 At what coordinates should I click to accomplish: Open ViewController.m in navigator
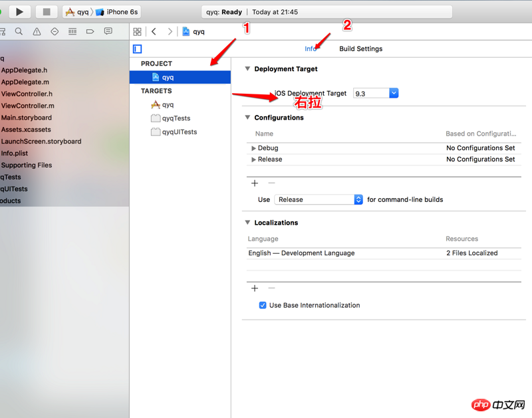(x=27, y=106)
